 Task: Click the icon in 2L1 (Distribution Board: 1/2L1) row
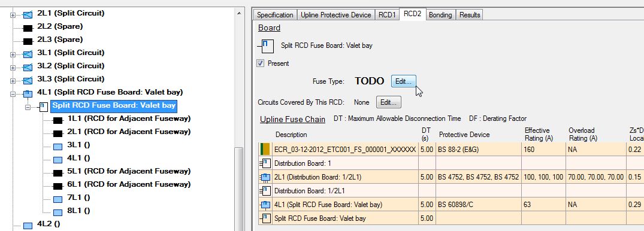[x=266, y=177]
